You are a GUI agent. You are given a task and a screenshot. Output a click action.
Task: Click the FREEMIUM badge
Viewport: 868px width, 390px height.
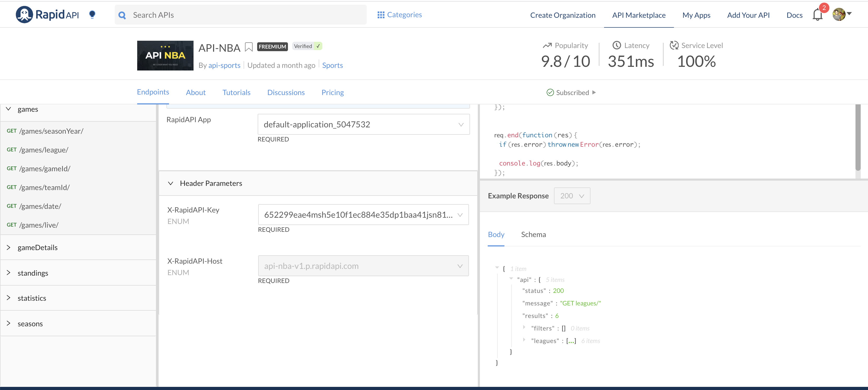tap(272, 46)
